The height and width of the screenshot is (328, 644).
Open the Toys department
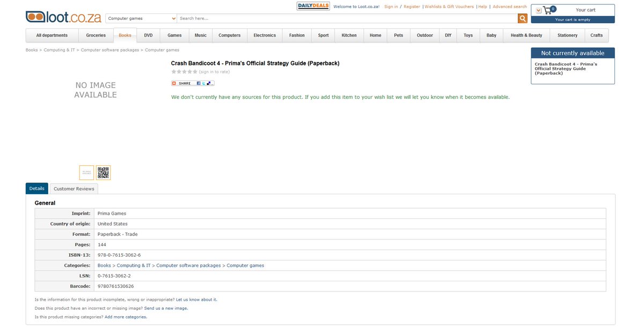[x=469, y=35]
